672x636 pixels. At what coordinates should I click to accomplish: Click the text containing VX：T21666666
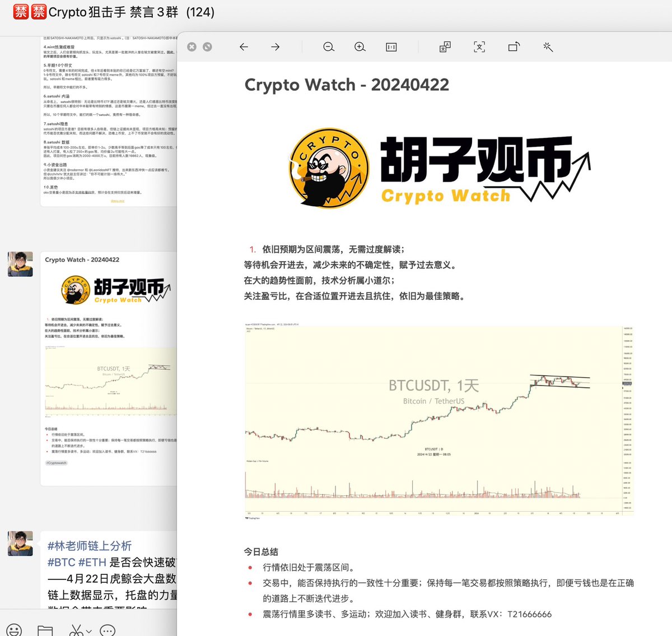click(x=407, y=614)
